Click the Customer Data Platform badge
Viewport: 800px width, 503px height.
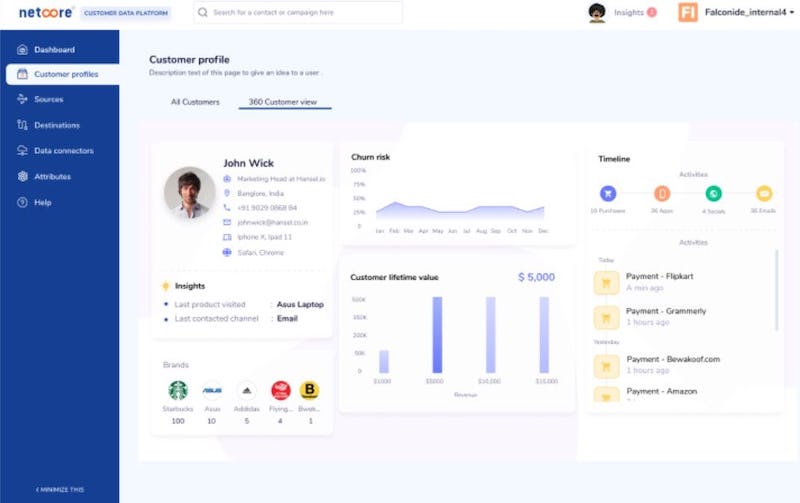[x=126, y=13]
